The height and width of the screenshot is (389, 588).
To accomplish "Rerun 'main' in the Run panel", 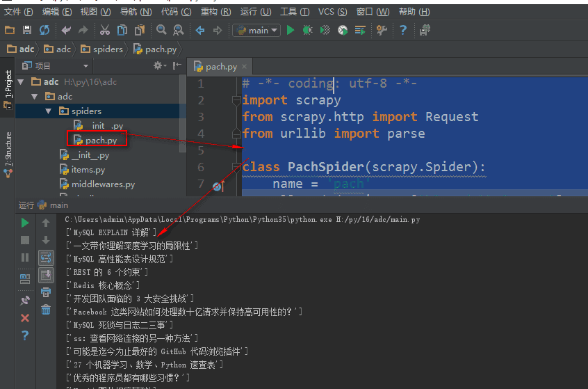I will point(25,223).
